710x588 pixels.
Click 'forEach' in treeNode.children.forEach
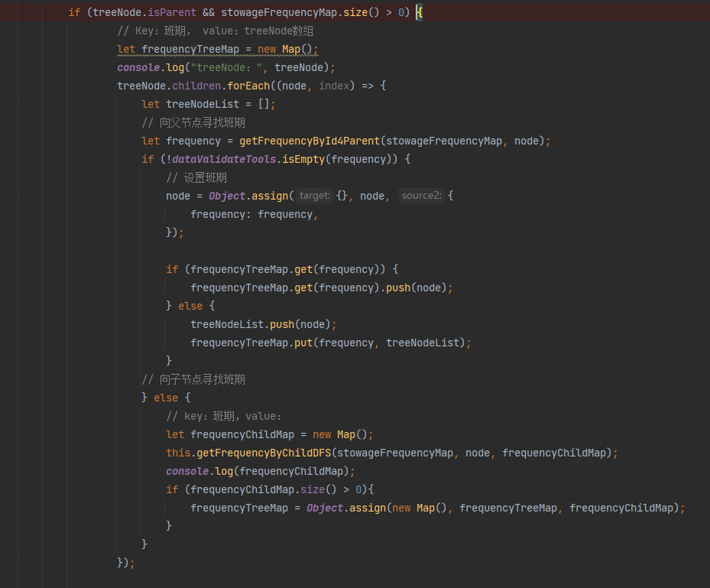(x=248, y=86)
